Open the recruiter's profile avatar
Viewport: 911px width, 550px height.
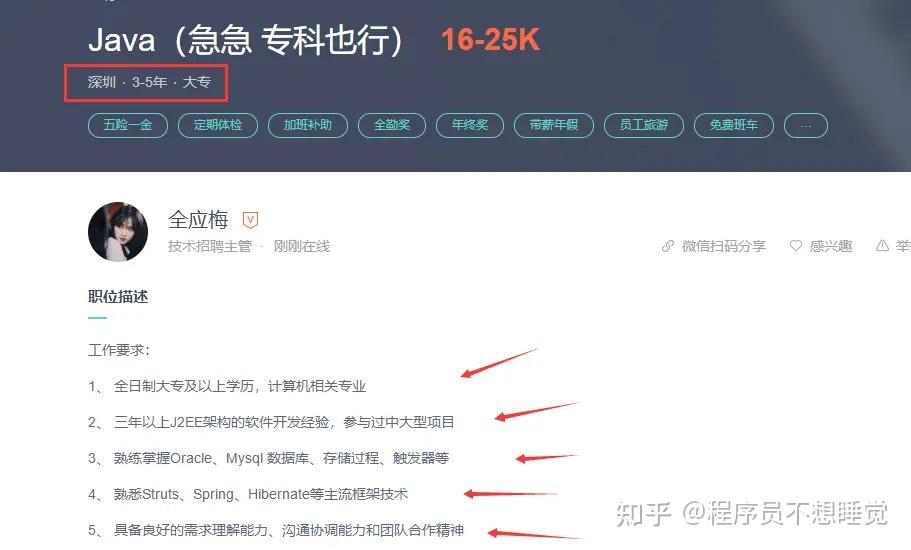[118, 232]
